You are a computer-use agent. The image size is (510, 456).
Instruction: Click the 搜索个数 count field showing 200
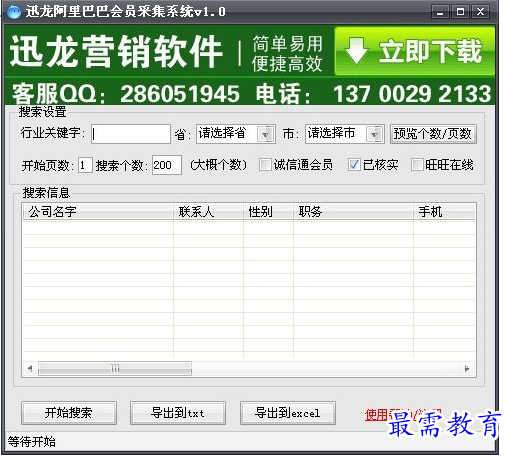(x=167, y=165)
